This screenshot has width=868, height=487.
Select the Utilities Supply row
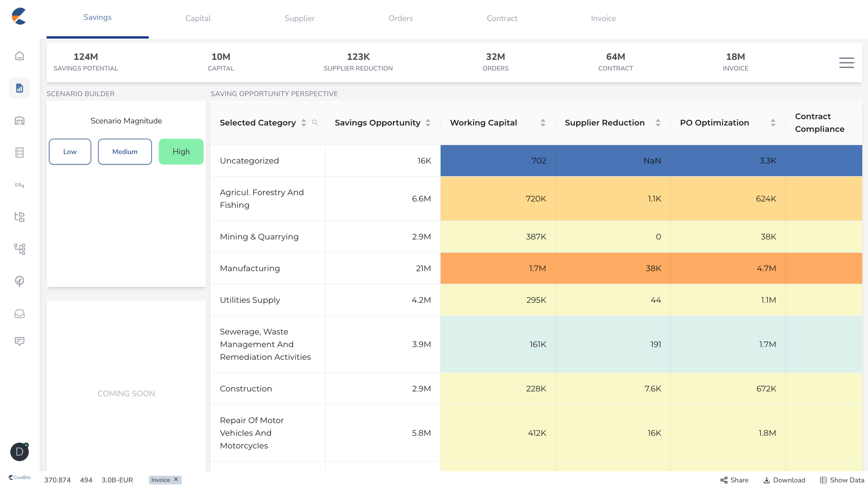point(536,300)
